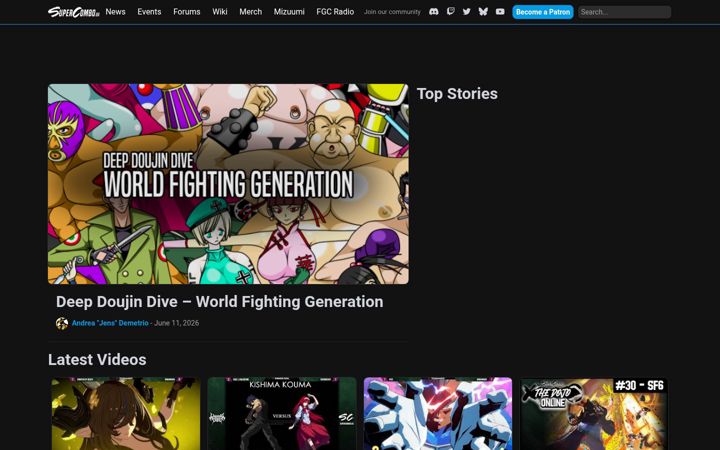720x450 pixels.
Task: Open the Twitch channel icon
Action: [450, 11]
